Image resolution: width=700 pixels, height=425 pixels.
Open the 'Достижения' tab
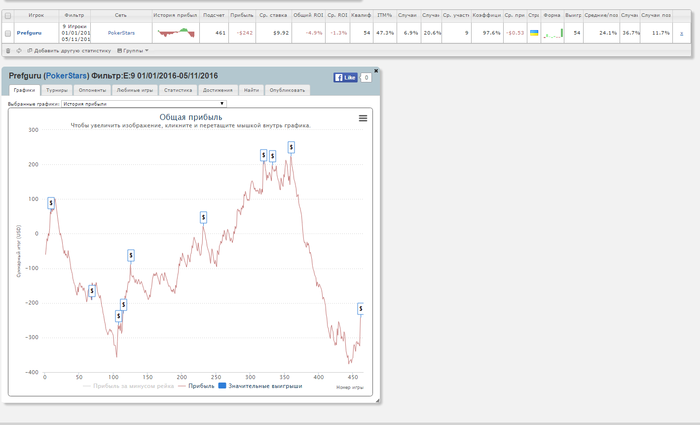217,90
